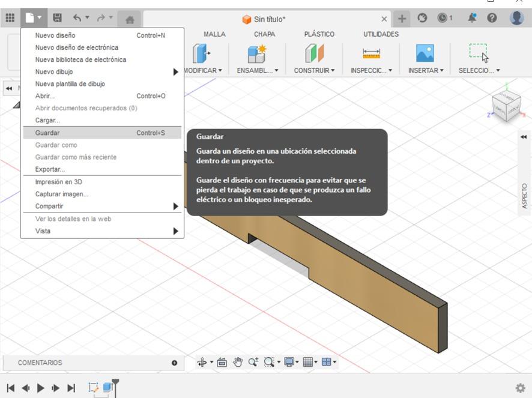Click the Modificar press-pull icon
This screenshot has height=398, width=532.
(x=201, y=53)
